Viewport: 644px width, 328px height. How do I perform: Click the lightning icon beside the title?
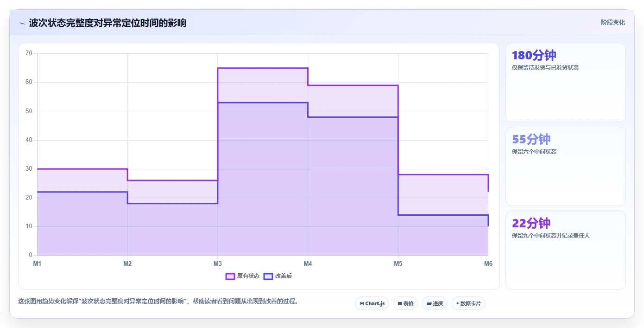[22, 23]
